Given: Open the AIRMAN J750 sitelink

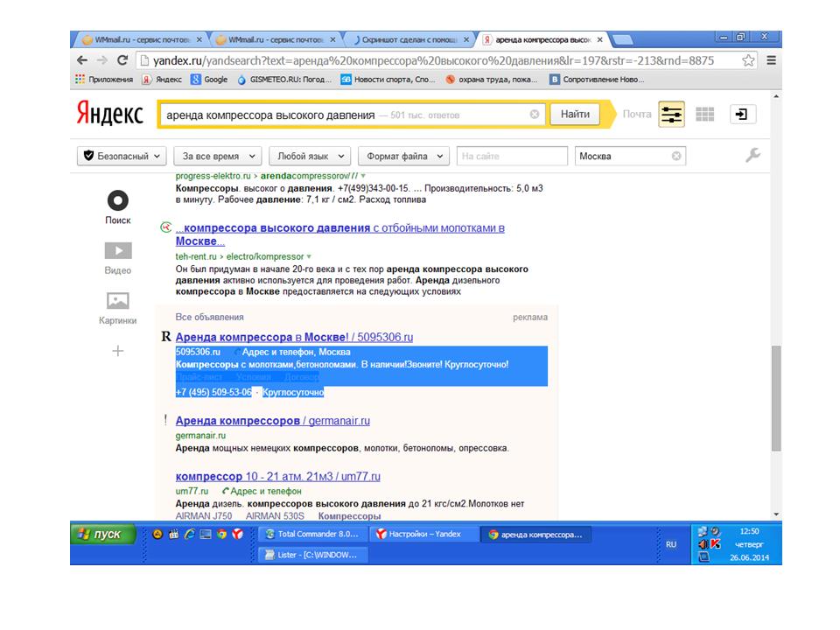Looking at the screenshot, I should pyautogui.click(x=204, y=516).
